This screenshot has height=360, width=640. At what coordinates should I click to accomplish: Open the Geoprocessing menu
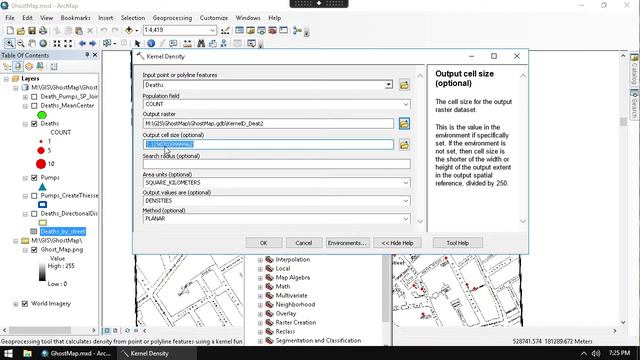172,18
